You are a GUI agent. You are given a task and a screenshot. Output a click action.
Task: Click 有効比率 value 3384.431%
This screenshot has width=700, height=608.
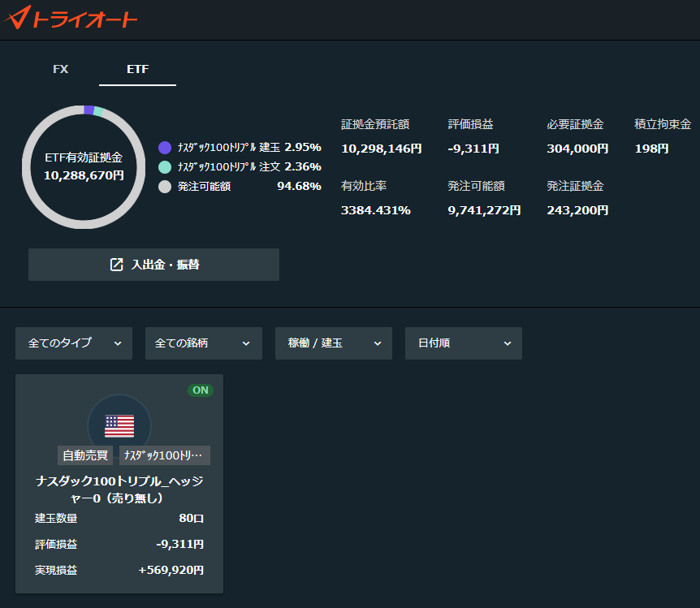(x=376, y=210)
